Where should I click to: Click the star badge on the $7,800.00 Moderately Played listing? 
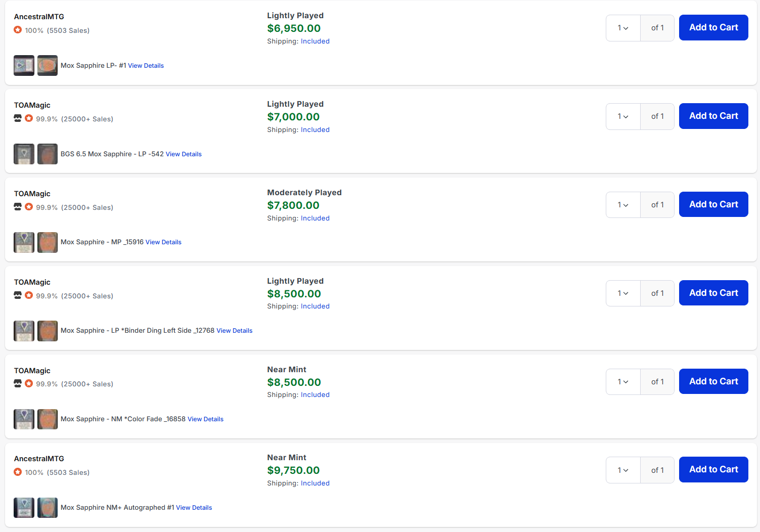tap(29, 207)
